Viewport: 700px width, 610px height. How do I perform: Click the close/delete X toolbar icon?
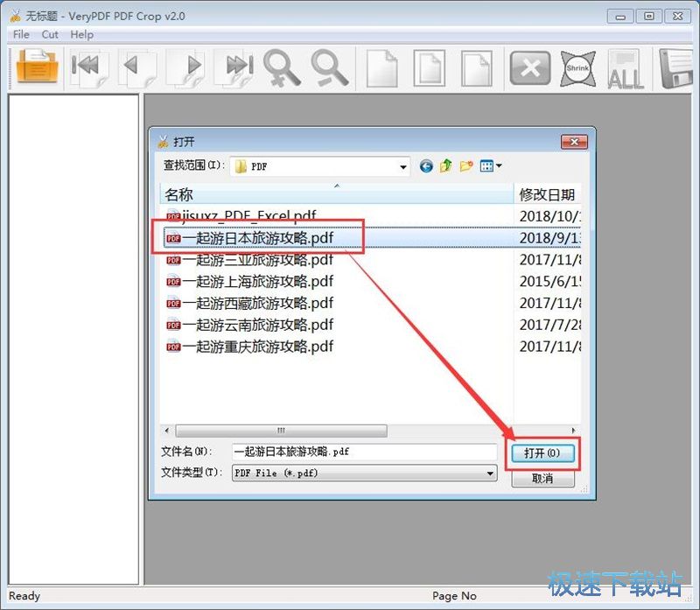[528, 70]
